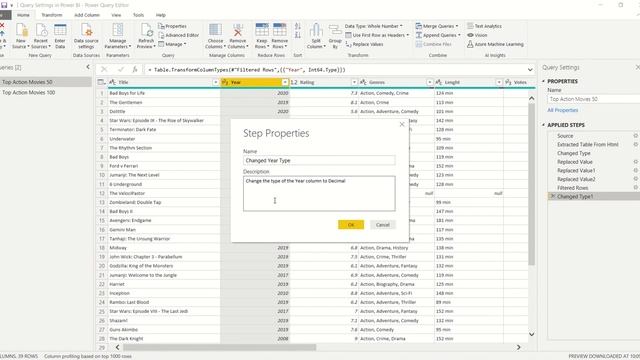This screenshot has width=640, height=360.
Task: Click Replace Values in the ribbon
Action: (364, 44)
